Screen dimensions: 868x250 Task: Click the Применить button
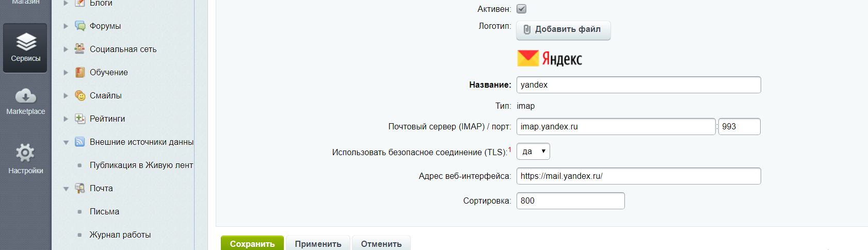click(318, 243)
